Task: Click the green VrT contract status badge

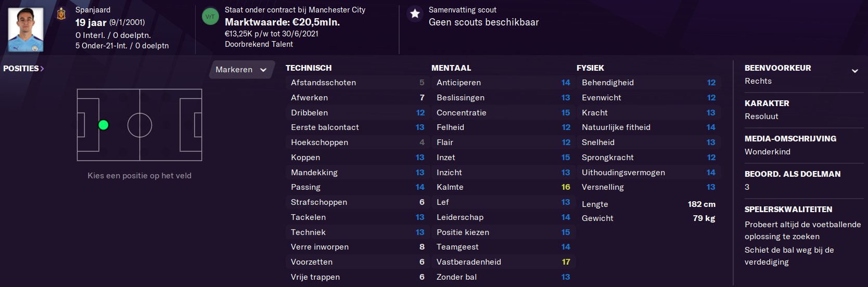Action: pyautogui.click(x=210, y=16)
